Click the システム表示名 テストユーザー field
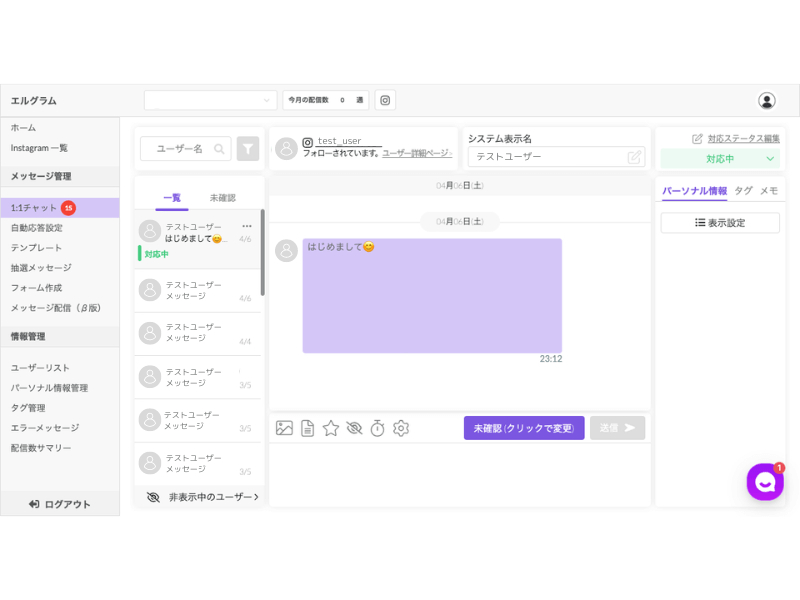 (557, 157)
